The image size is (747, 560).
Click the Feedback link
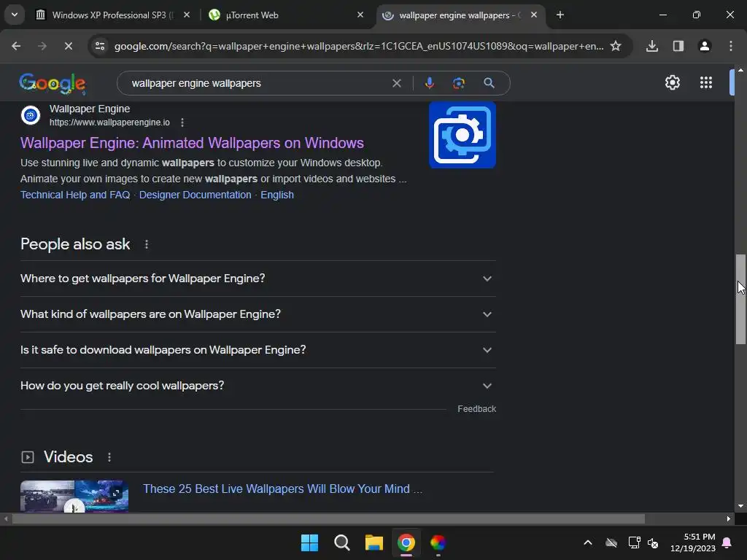[x=476, y=409]
